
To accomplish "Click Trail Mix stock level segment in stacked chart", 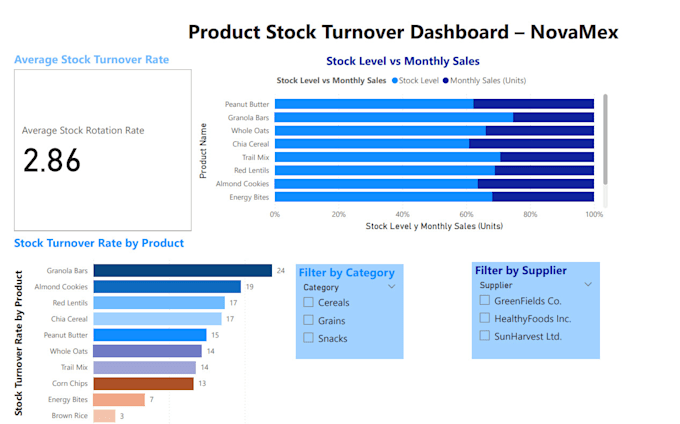I will pyautogui.click(x=388, y=157).
